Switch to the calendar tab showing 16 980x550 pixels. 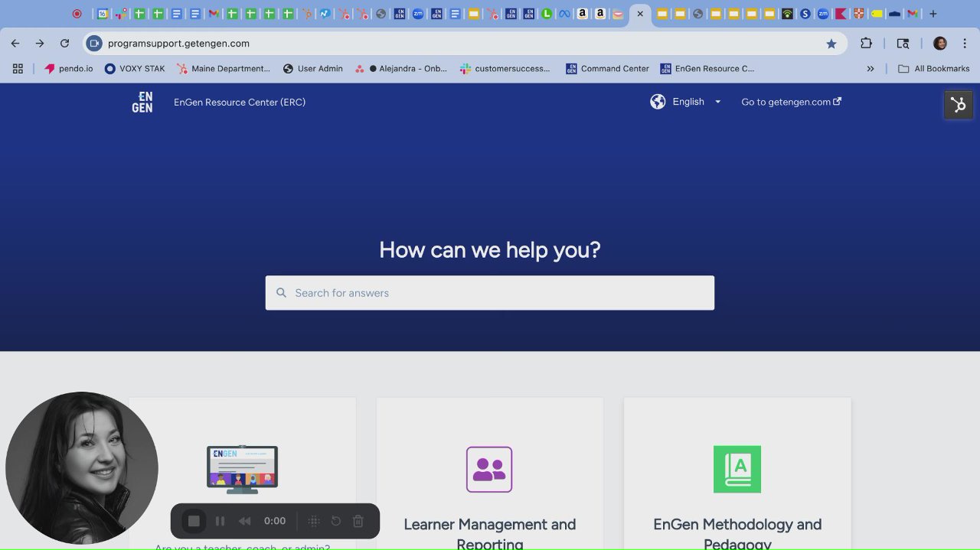[102, 14]
